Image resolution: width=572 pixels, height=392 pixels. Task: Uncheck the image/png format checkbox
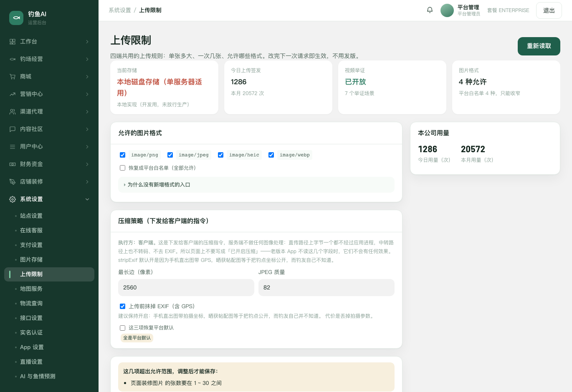coord(122,155)
